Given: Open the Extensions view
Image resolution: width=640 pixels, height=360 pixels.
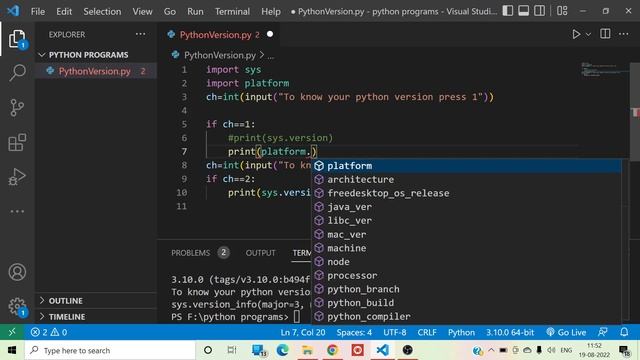Looking at the screenshot, I should pos(17,142).
